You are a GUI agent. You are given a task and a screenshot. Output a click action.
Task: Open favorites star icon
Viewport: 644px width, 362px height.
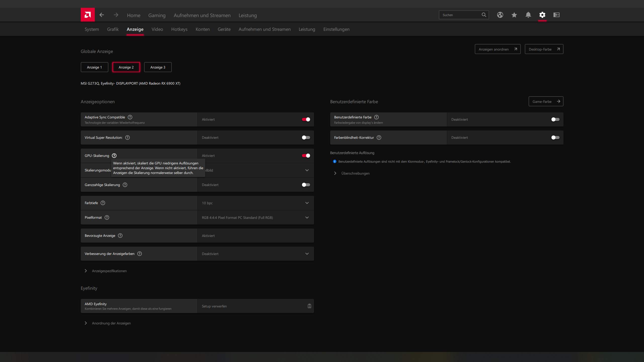[x=514, y=15]
